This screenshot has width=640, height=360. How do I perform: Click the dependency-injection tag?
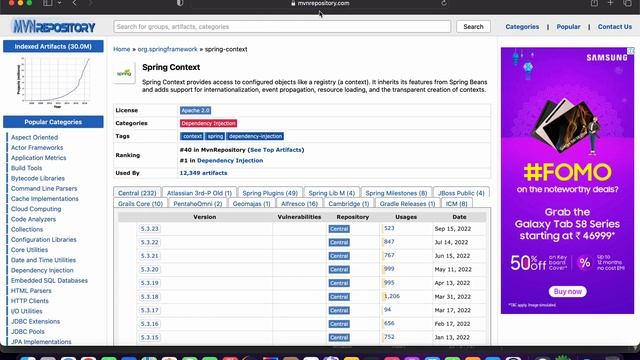tap(255, 136)
